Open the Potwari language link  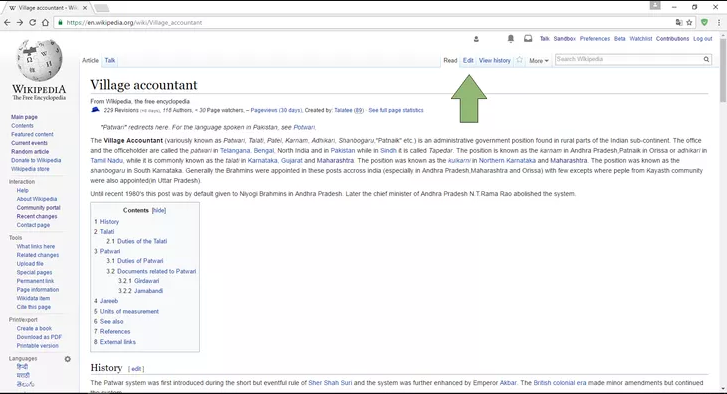[x=304, y=127]
